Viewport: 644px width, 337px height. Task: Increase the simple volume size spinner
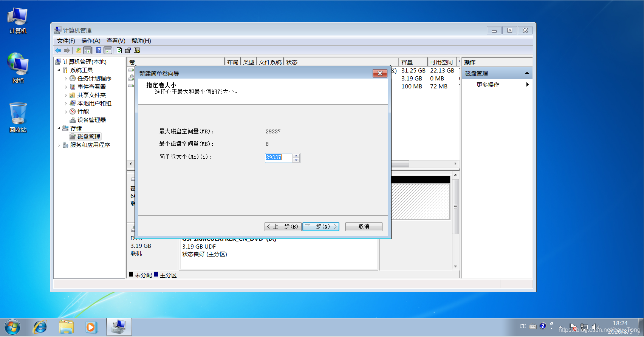(296, 155)
